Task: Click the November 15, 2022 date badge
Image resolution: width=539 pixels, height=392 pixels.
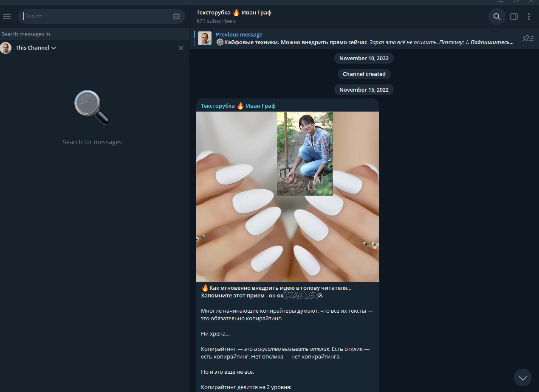Action: (364, 90)
